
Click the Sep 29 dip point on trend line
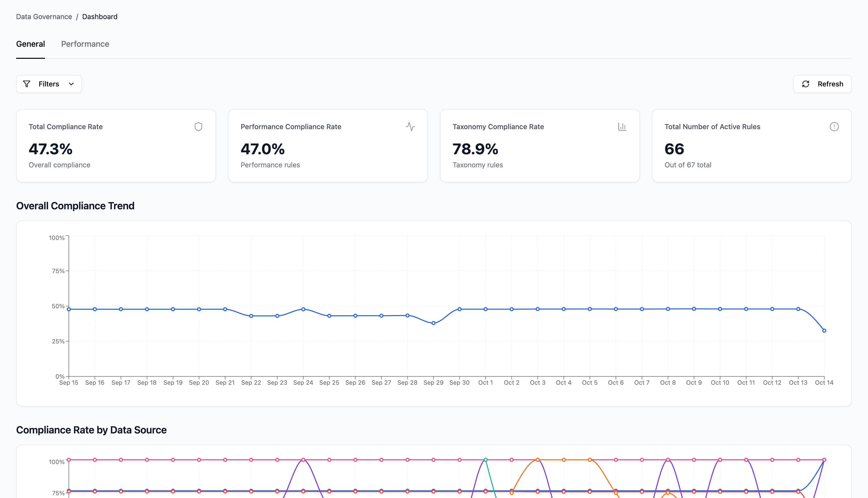pyautogui.click(x=433, y=323)
